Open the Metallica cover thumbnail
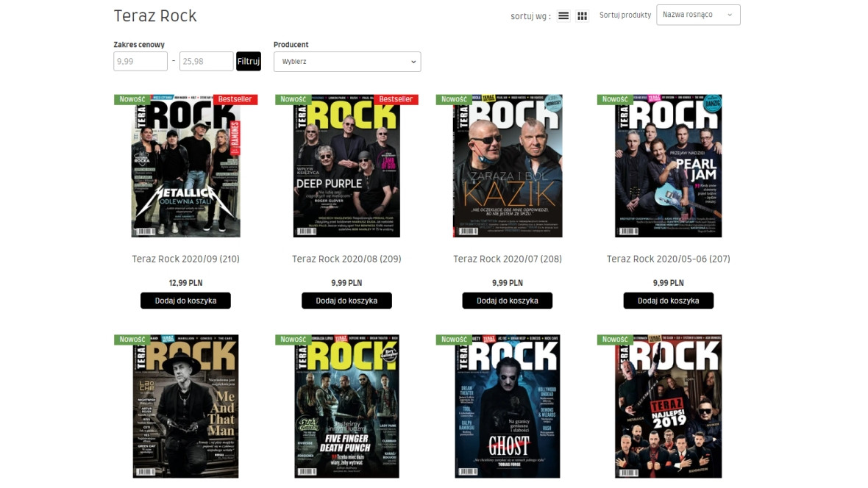 click(185, 166)
